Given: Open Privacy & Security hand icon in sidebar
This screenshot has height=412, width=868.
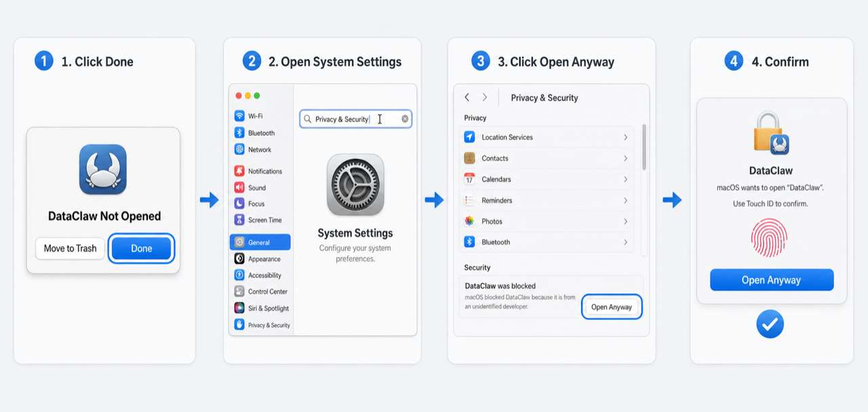Looking at the screenshot, I should [239, 324].
